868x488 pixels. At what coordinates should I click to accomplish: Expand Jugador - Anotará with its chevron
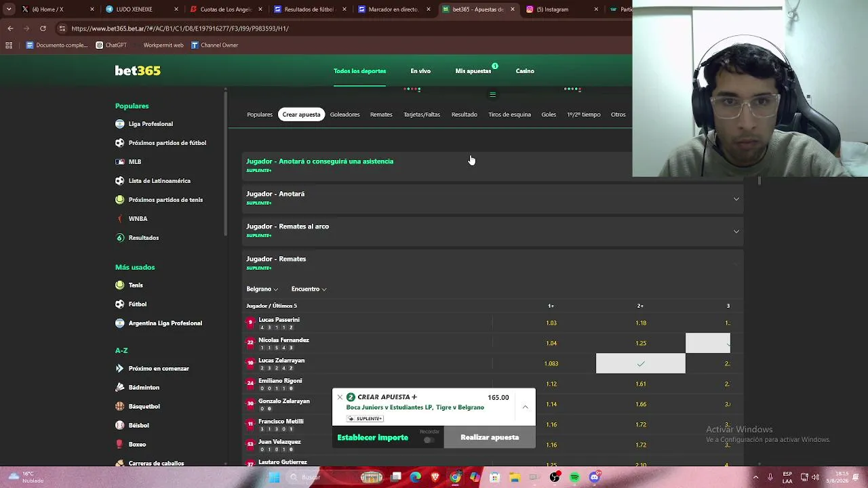(736, 199)
